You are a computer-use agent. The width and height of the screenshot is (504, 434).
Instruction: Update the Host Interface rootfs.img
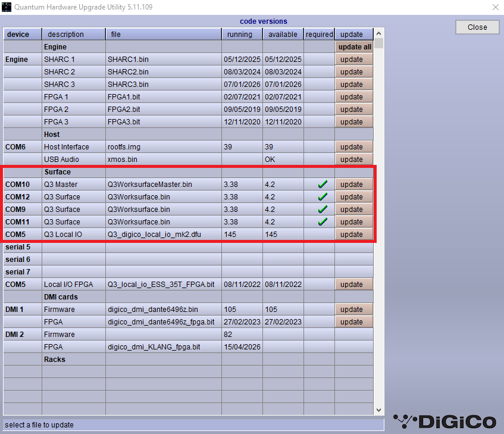pyautogui.click(x=354, y=147)
